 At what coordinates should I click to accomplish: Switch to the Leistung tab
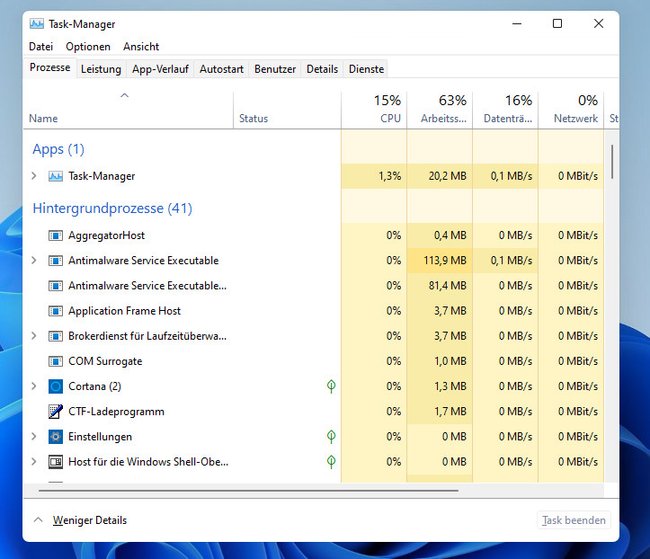[x=101, y=69]
